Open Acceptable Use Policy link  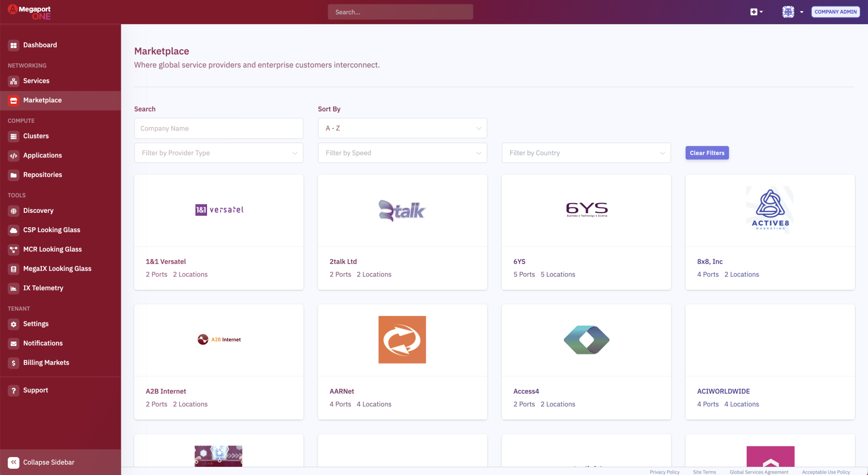(826, 472)
